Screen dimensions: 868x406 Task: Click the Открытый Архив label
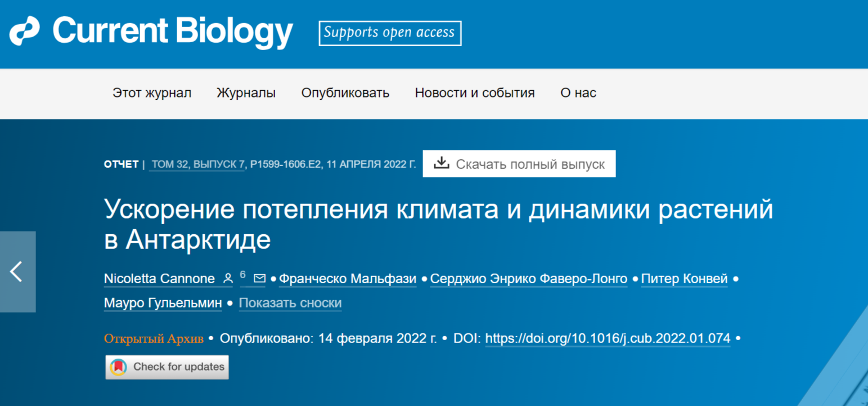pos(154,338)
